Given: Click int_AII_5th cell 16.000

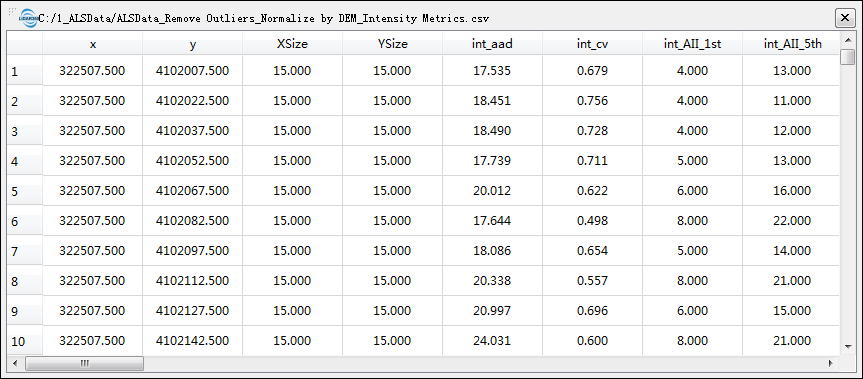Looking at the screenshot, I should (791, 191).
